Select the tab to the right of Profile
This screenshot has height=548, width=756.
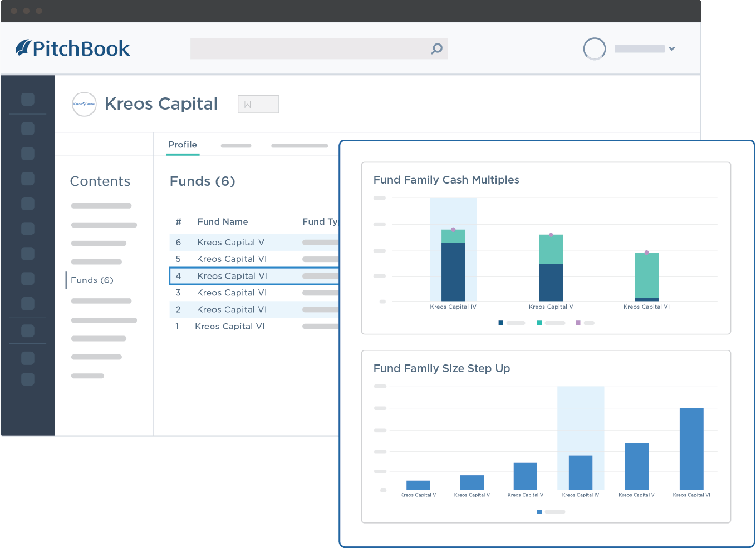tap(236, 145)
